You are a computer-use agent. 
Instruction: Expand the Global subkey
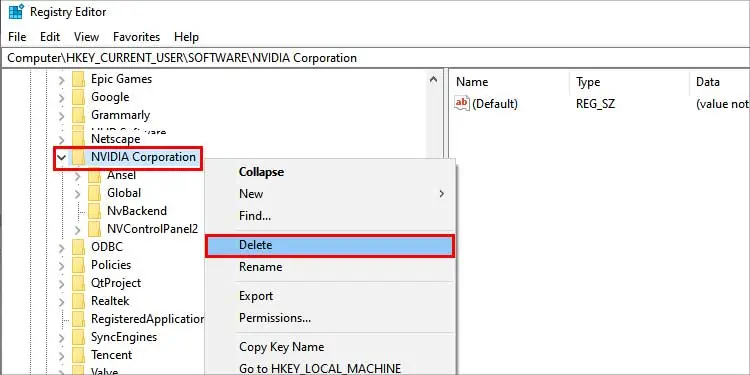pos(77,193)
